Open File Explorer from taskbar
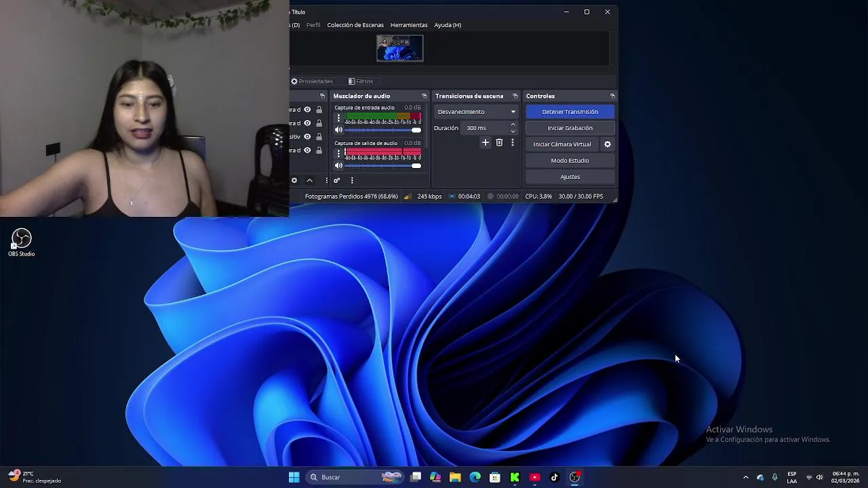Viewport: 868px width, 488px height. tap(455, 477)
